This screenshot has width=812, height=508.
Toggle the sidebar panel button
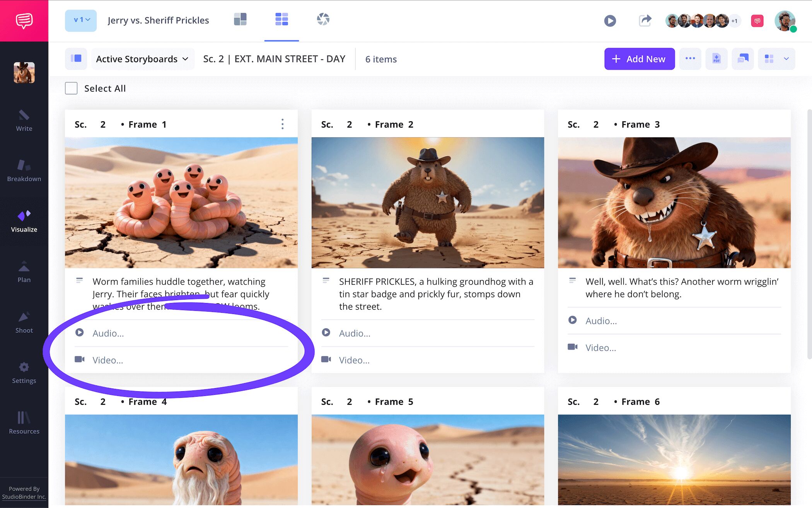(x=76, y=59)
